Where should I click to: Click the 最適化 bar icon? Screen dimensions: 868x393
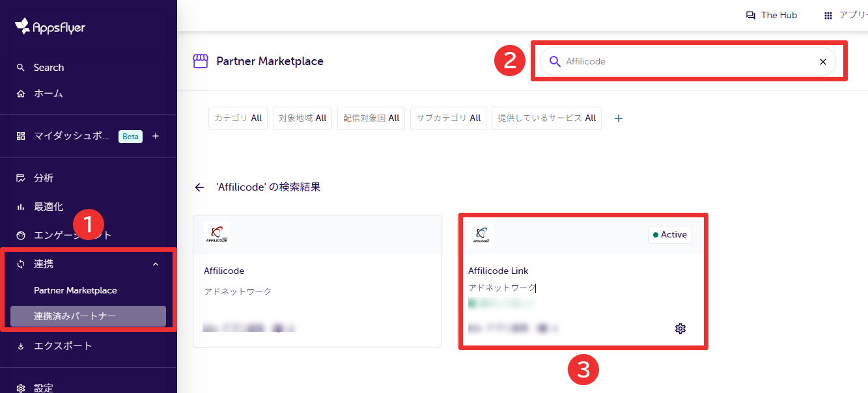pos(21,207)
